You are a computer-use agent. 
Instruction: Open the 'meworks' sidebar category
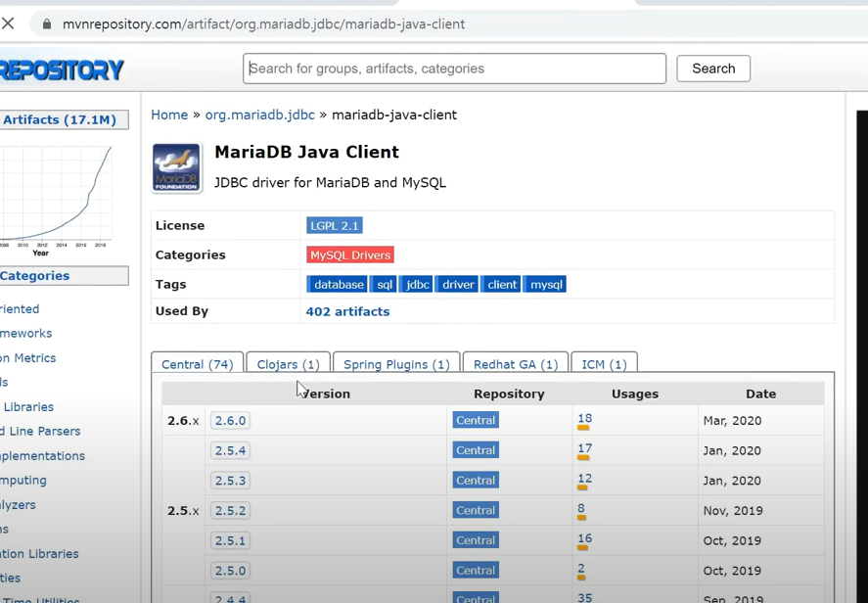(x=26, y=334)
